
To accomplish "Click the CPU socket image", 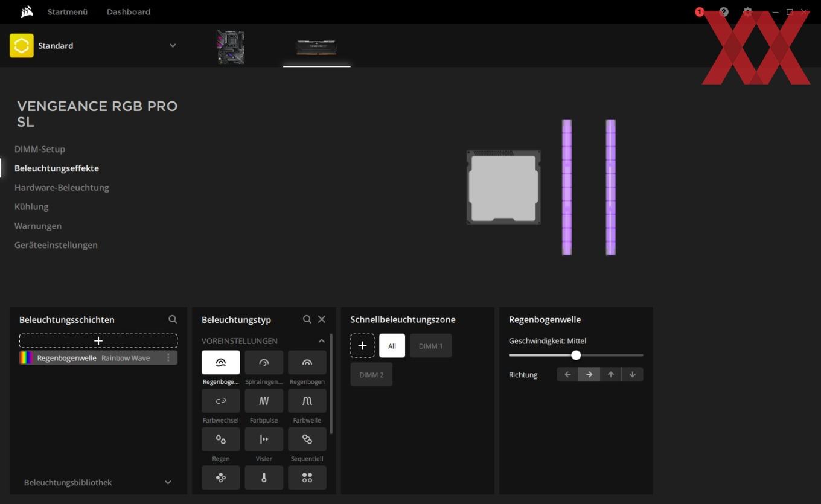I will pyautogui.click(x=503, y=187).
